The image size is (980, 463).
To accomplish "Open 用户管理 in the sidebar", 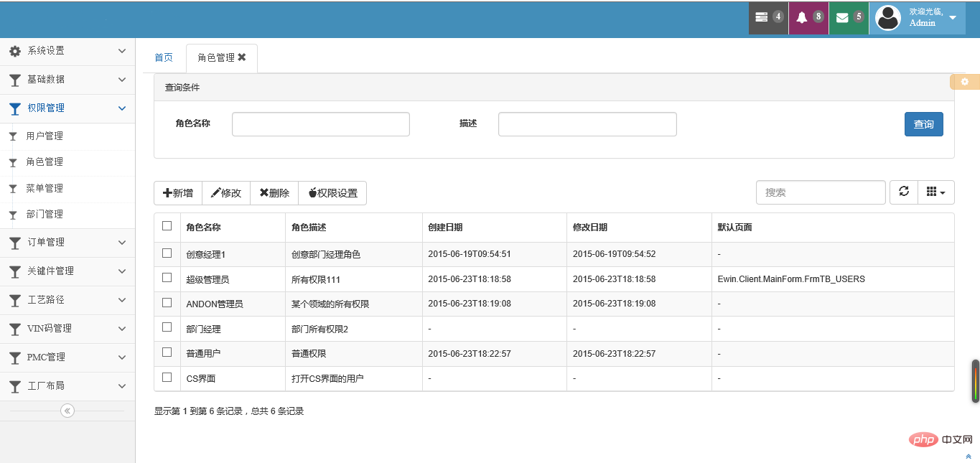I will tap(45, 136).
